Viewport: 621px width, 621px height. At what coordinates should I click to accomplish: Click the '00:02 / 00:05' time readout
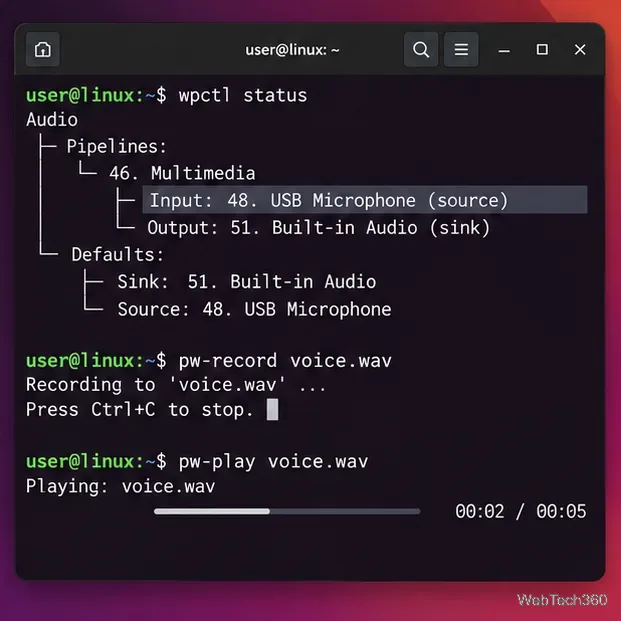[520, 511]
